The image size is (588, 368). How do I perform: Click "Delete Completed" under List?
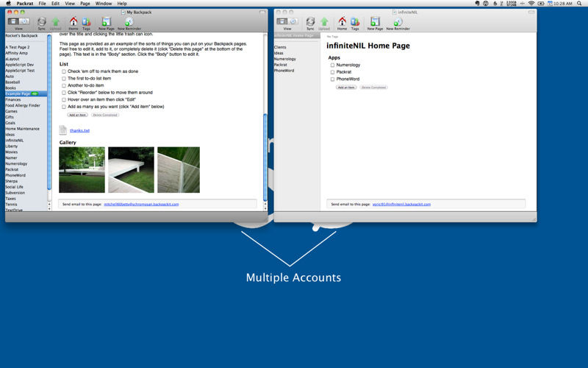click(x=105, y=115)
